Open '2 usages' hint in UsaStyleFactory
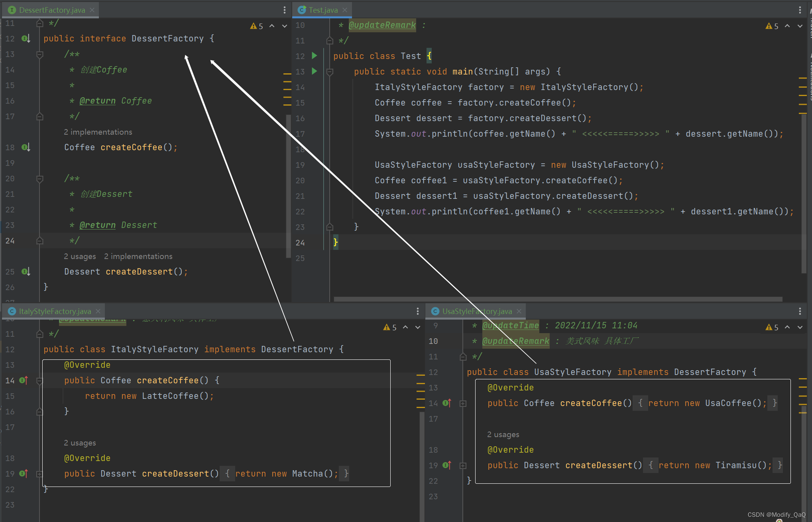 (503, 434)
